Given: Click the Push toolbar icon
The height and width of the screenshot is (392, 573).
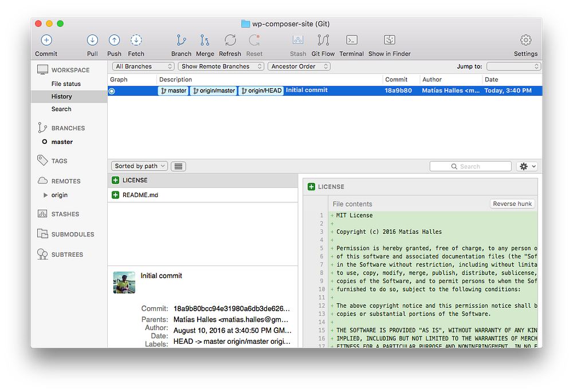Looking at the screenshot, I should pyautogui.click(x=115, y=40).
